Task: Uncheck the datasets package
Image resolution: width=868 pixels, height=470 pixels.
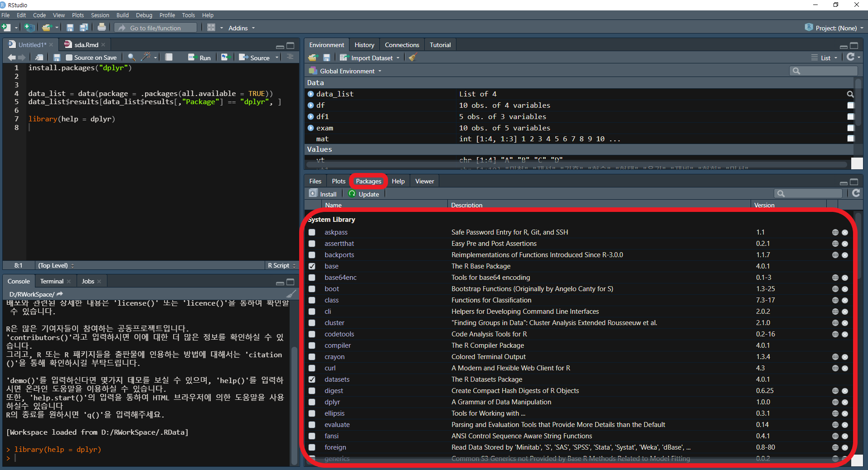Action: click(312, 379)
